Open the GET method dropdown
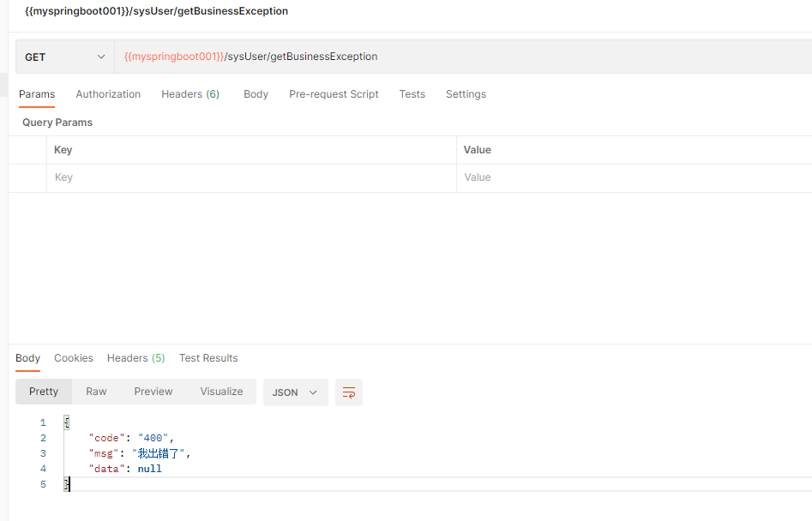812x521 pixels. coord(64,57)
